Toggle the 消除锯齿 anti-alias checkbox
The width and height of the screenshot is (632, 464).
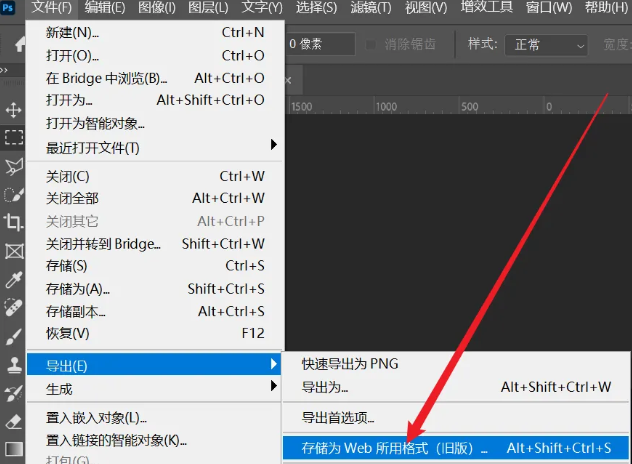[370, 44]
